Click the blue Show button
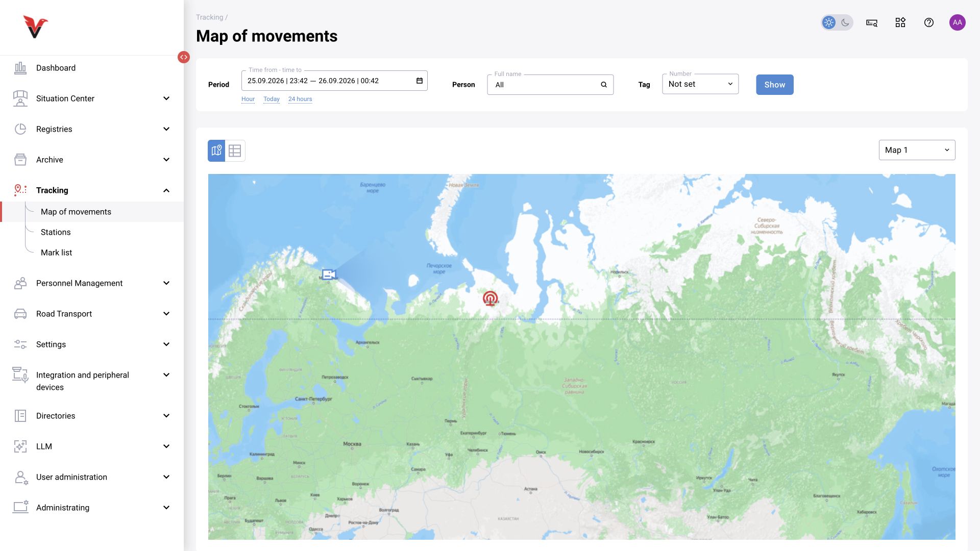This screenshot has height=551, width=980. [x=775, y=85]
